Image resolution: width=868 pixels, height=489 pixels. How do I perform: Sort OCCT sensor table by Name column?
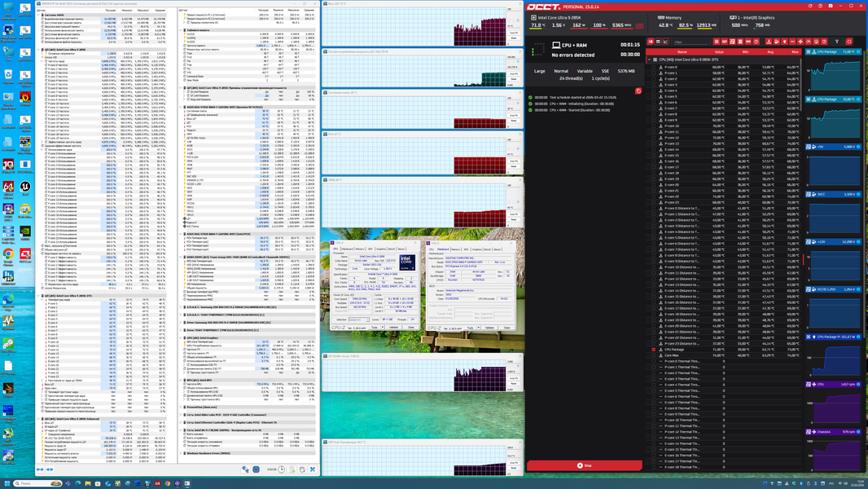point(682,51)
